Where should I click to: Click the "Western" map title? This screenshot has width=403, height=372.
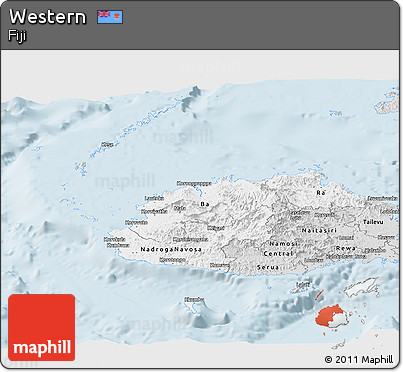[x=48, y=17]
